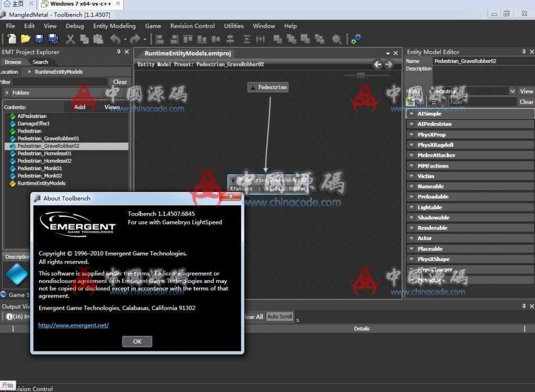The height and width of the screenshot is (392, 535).
Task: Open the File menu
Action: pos(10,26)
